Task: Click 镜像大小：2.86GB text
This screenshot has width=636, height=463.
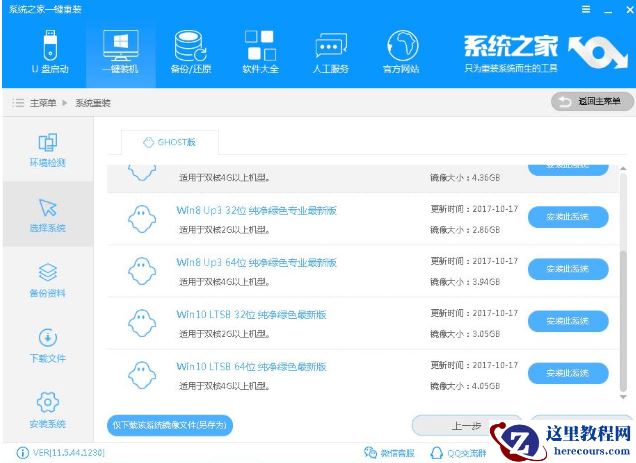Action: tap(465, 230)
